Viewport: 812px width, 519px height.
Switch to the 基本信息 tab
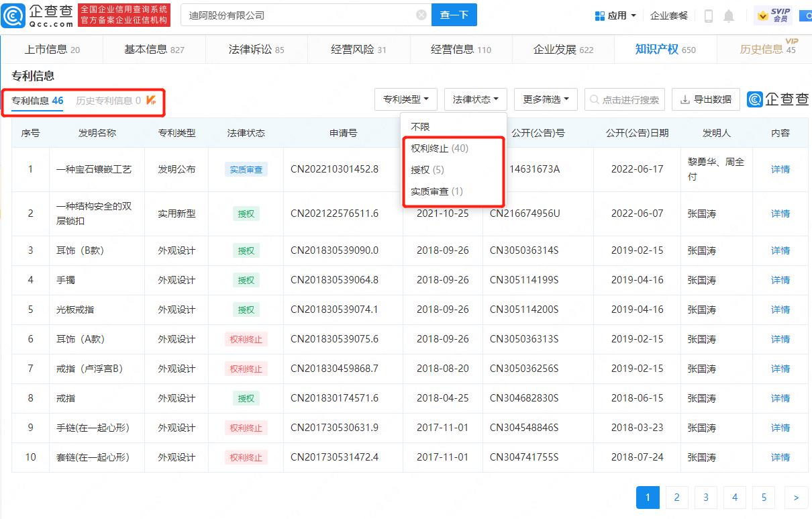(x=154, y=49)
